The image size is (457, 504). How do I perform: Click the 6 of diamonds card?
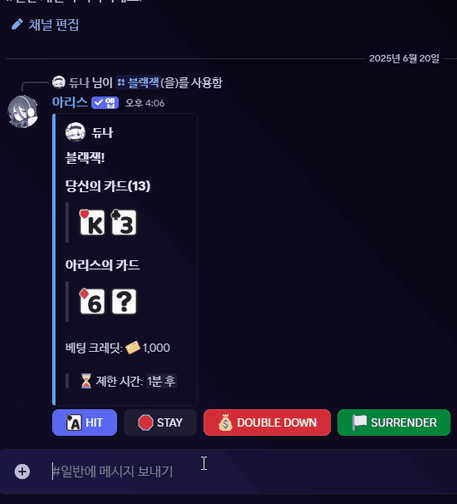[92, 301]
